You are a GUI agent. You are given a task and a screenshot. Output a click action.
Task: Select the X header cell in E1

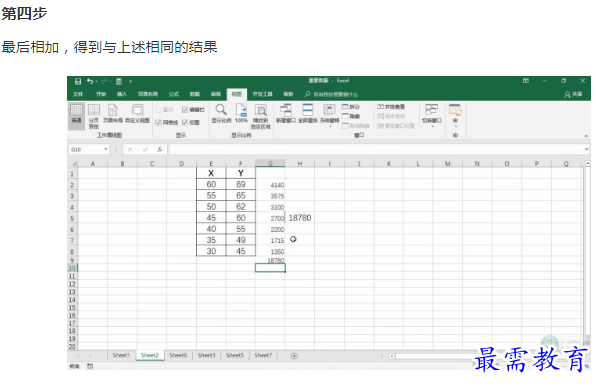[211, 173]
